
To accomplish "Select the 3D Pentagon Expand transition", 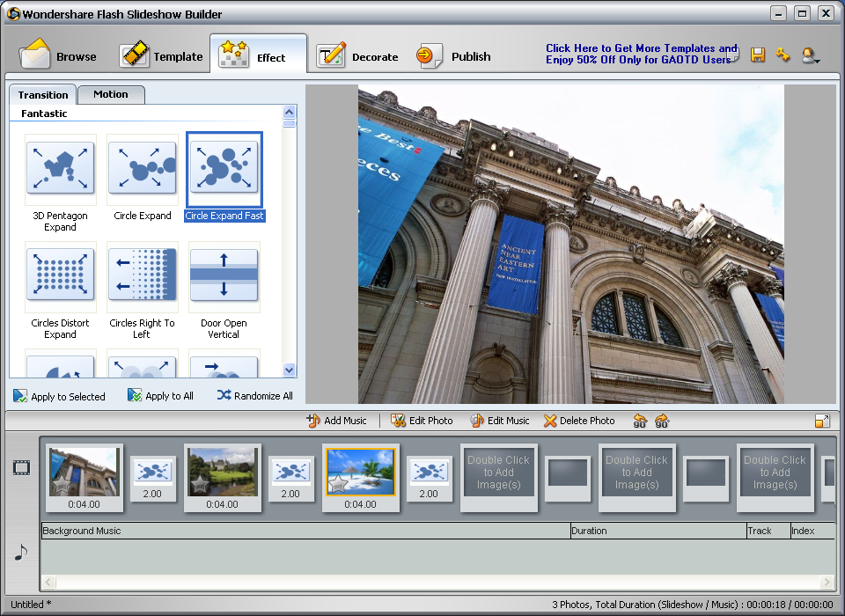I will (x=60, y=169).
